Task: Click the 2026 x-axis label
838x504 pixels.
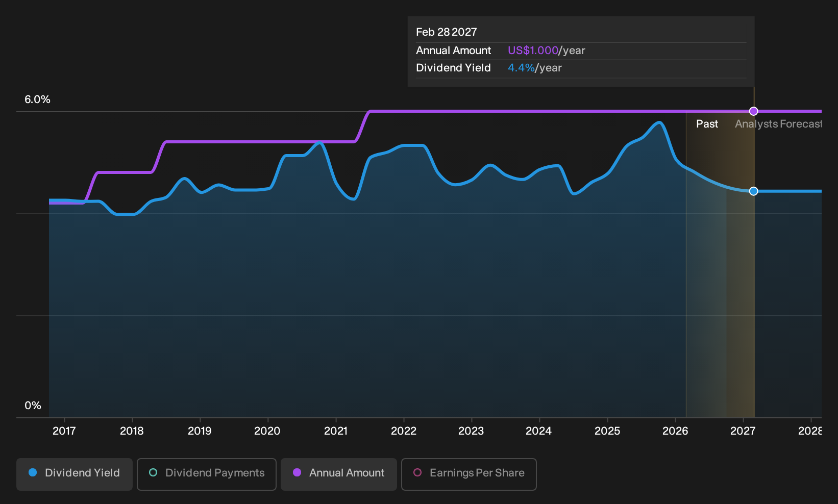Action: (675, 431)
